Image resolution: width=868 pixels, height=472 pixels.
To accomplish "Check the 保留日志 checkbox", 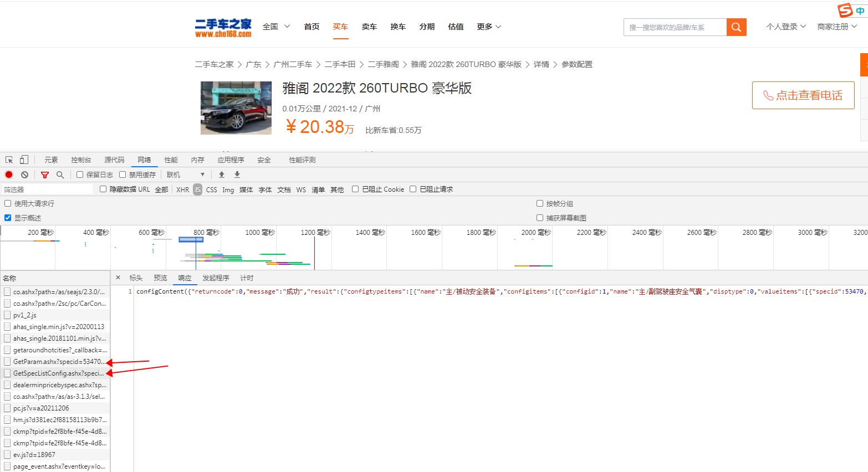I will coord(80,174).
